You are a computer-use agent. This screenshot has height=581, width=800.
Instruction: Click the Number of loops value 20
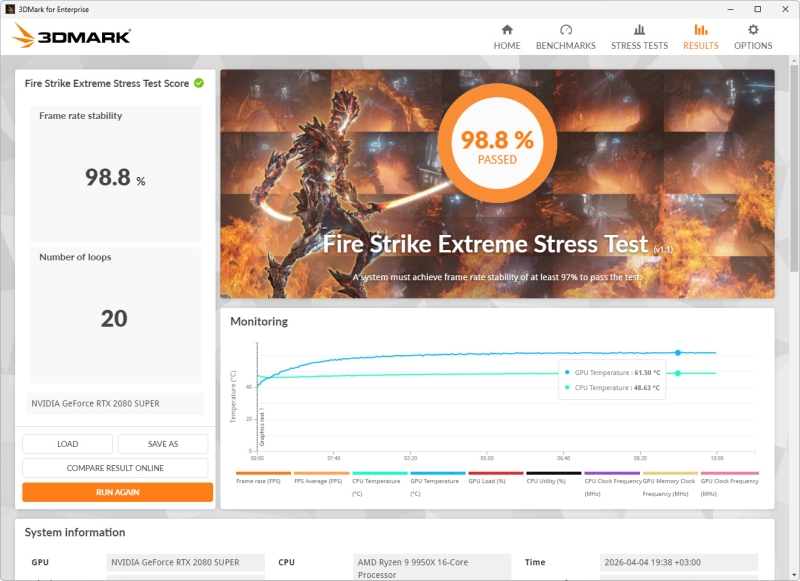tap(114, 319)
